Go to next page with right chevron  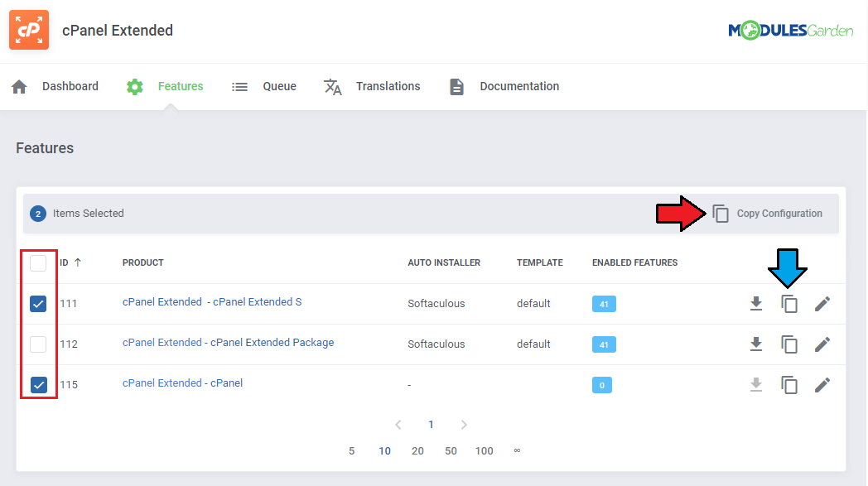[464, 425]
